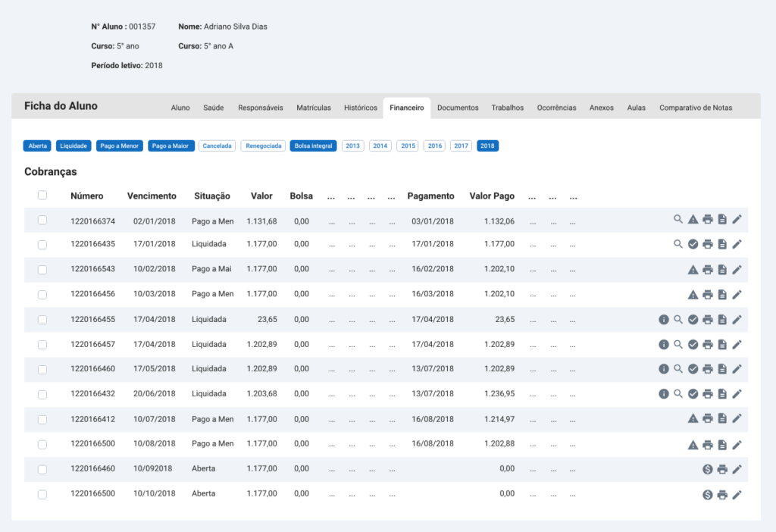Screen dimensions: 776x532
Task: Click the magnifier icon in row 1220166432
Action: click(x=678, y=394)
